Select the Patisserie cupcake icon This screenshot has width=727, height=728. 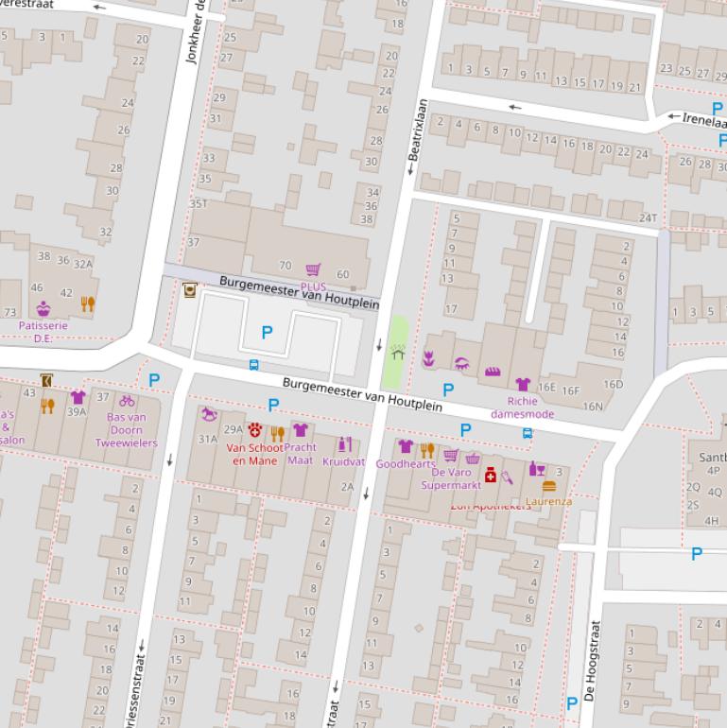pos(43,308)
